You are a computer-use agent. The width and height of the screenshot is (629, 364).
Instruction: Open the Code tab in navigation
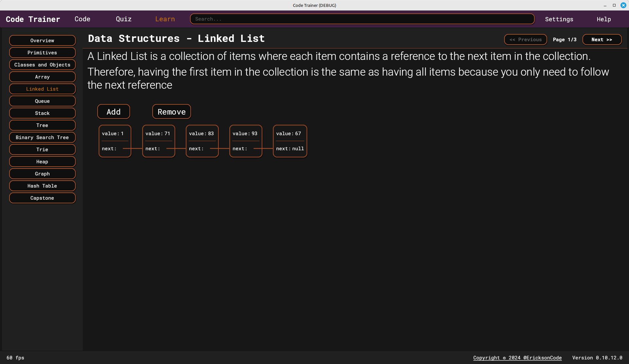[x=82, y=19]
